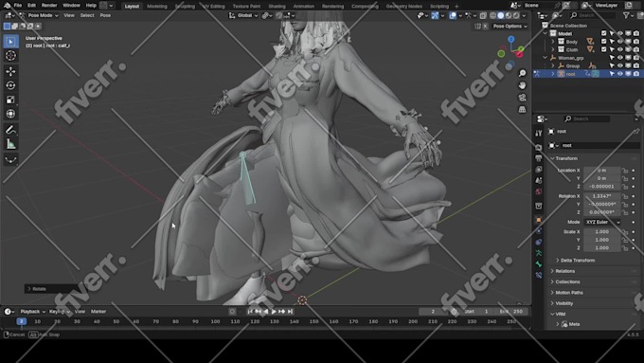Open the Bone properties tab
Viewport: 644px width, 363px height.
539,264
